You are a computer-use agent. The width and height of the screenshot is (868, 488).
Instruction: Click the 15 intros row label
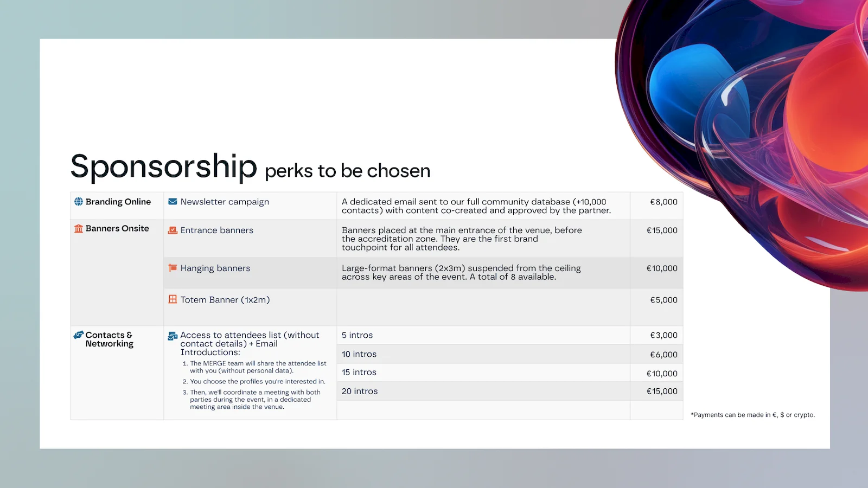(x=359, y=373)
